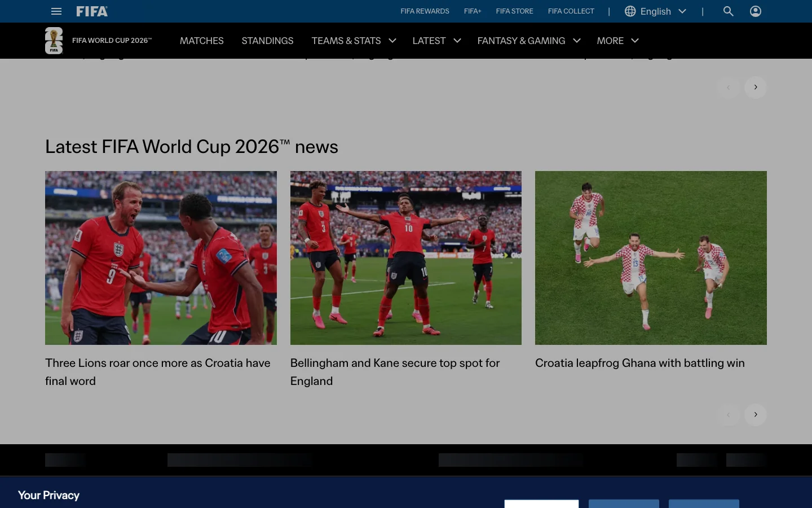
Task: Click the 'Your Privacy' heading
Action: click(x=48, y=495)
